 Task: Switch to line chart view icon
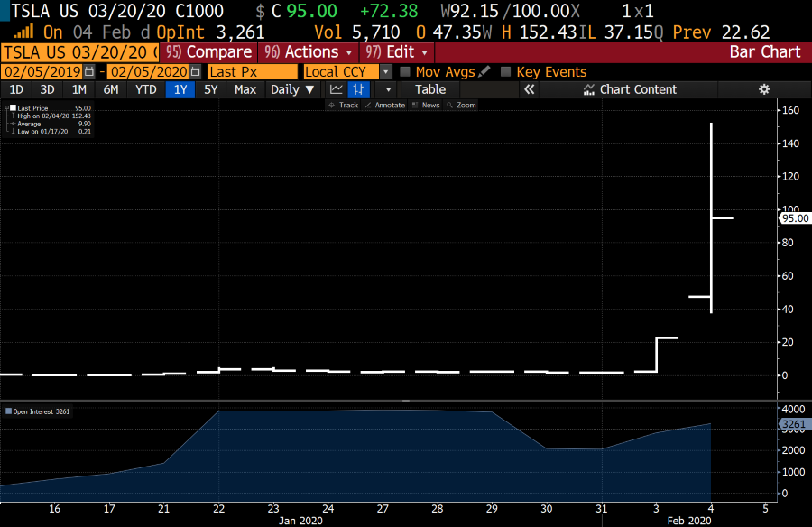pyautogui.click(x=337, y=89)
